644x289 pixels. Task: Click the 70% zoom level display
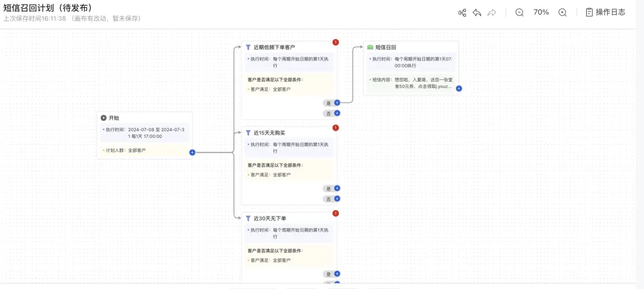pos(541,13)
